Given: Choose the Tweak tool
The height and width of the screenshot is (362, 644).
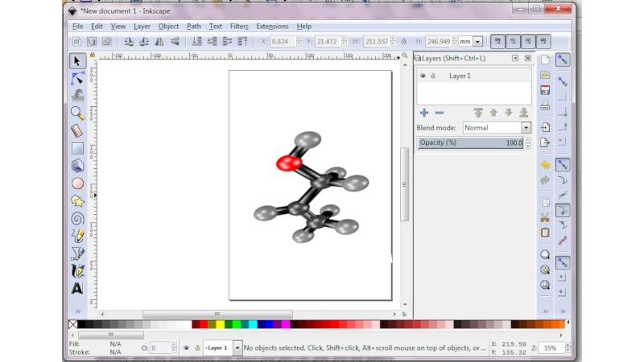Looking at the screenshot, I should pos(77,95).
